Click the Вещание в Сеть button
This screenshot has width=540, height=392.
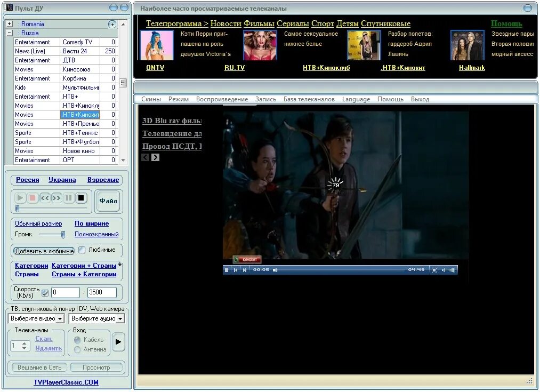coord(39,367)
